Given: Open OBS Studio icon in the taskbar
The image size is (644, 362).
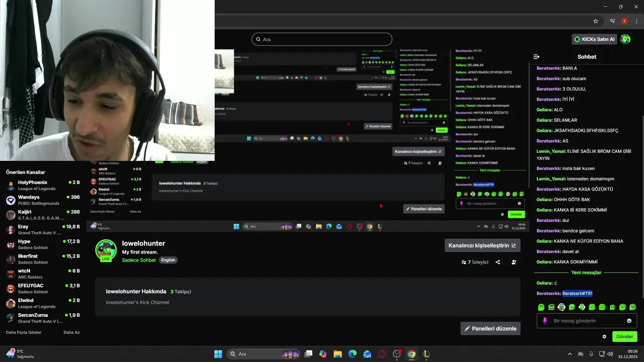Looking at the screenshot, I should [x=397, y=354].
